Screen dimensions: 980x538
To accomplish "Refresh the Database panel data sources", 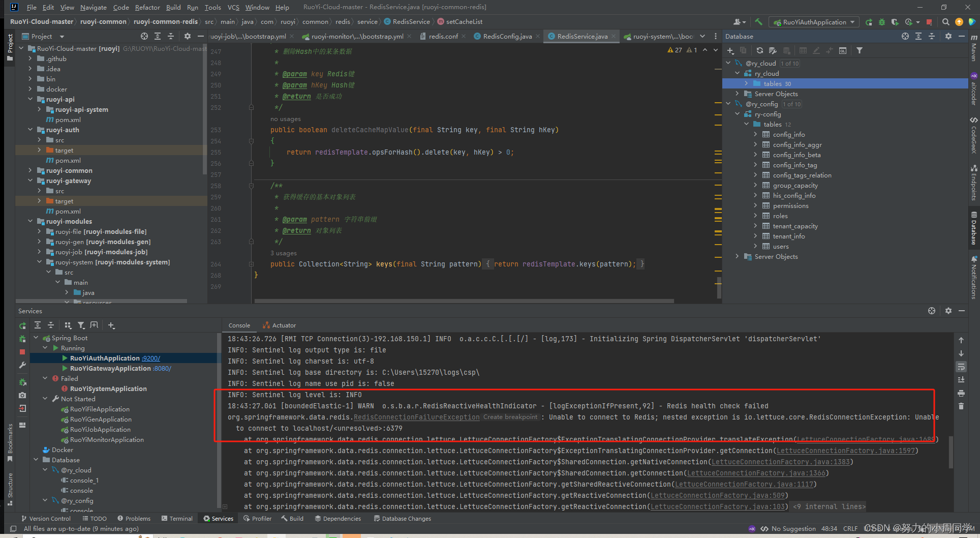I will click(759, 50).
